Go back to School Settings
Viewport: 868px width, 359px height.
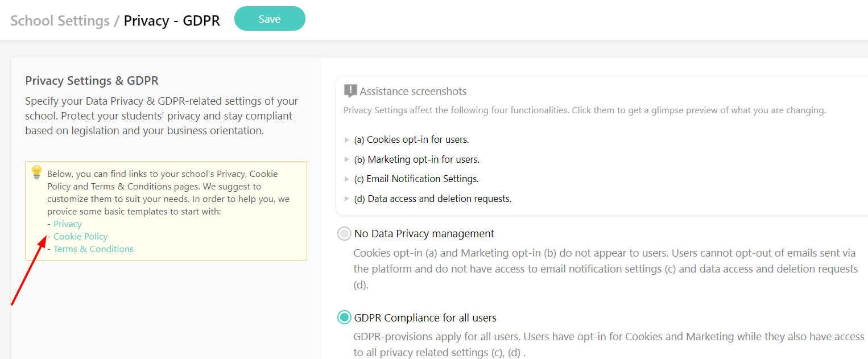[x=60, y=20]
